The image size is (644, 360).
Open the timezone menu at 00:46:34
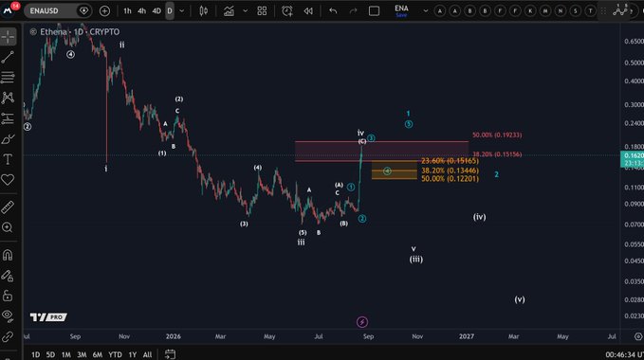coord(624,354)
